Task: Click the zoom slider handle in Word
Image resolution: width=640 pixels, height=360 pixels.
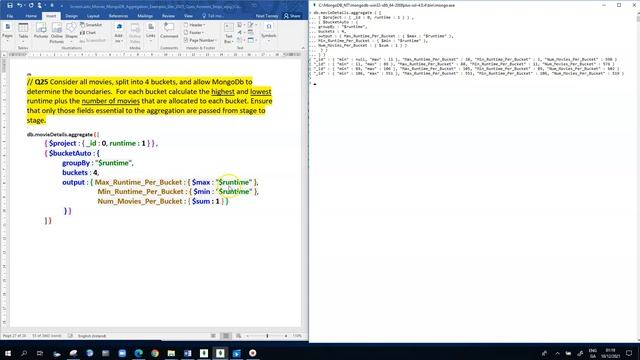Action: click(x=267, y=336)
